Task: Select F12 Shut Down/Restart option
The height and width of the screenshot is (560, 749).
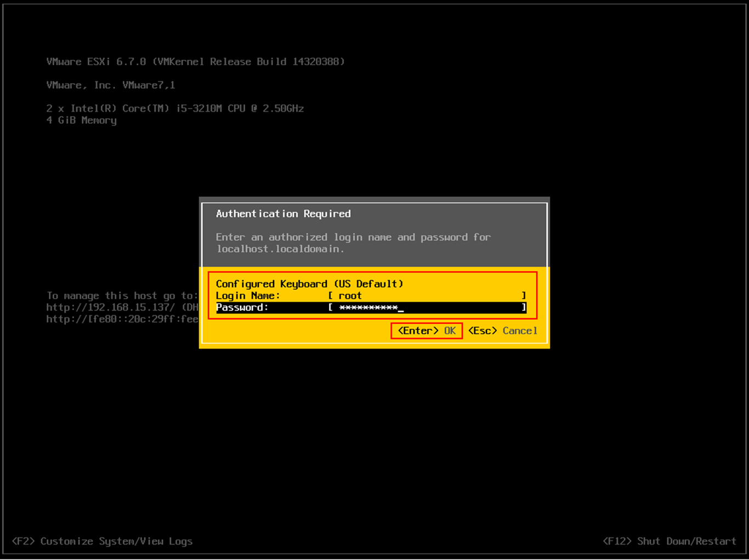Action: [669, 541]
